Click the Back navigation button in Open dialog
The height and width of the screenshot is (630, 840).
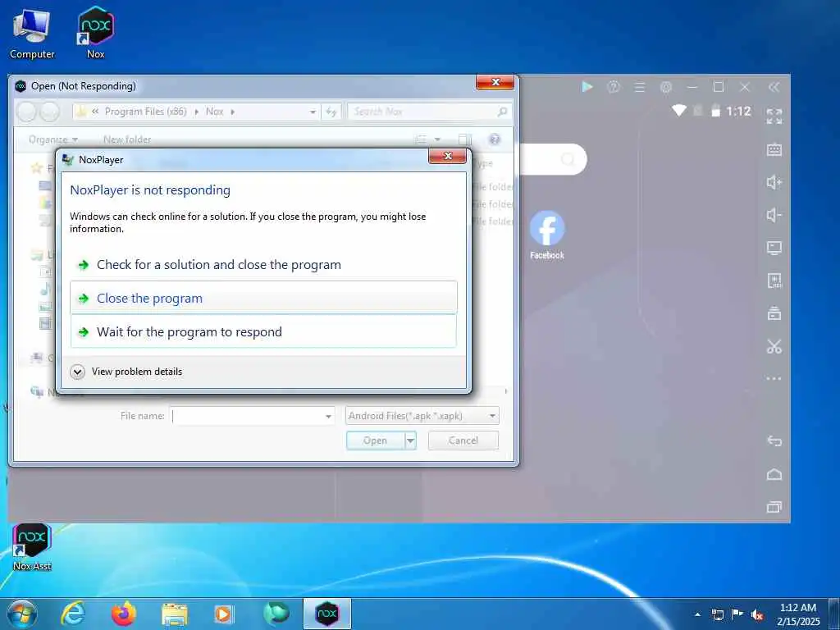27,112
